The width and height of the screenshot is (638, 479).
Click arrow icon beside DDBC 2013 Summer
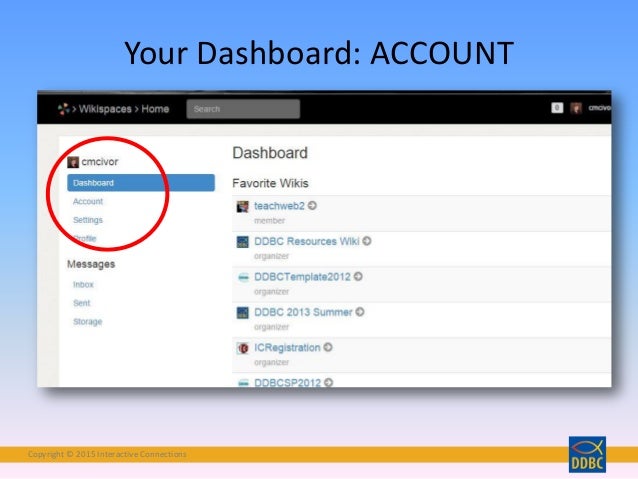coord(360,312)
